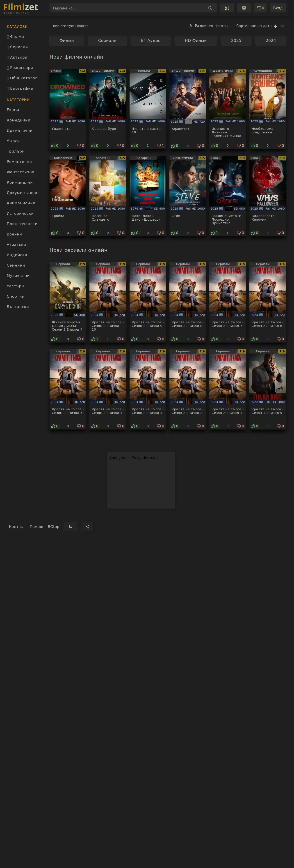
Task: Select the Сериали tab above new movies
Action: (107, 40)
